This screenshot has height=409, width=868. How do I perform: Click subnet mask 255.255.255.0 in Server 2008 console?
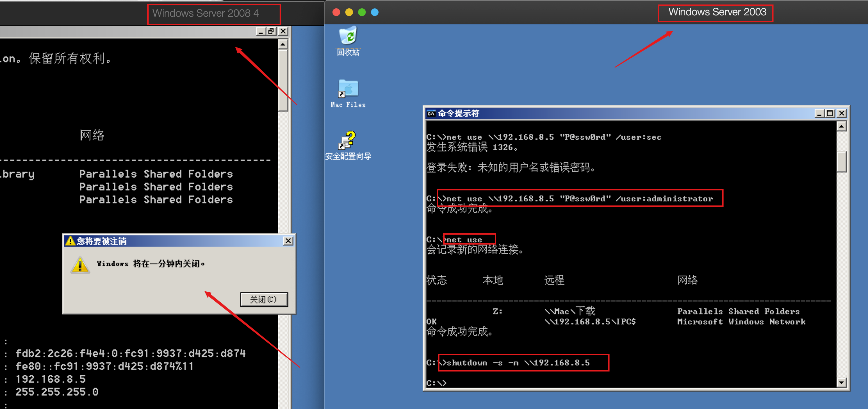(x=57, y=392)
